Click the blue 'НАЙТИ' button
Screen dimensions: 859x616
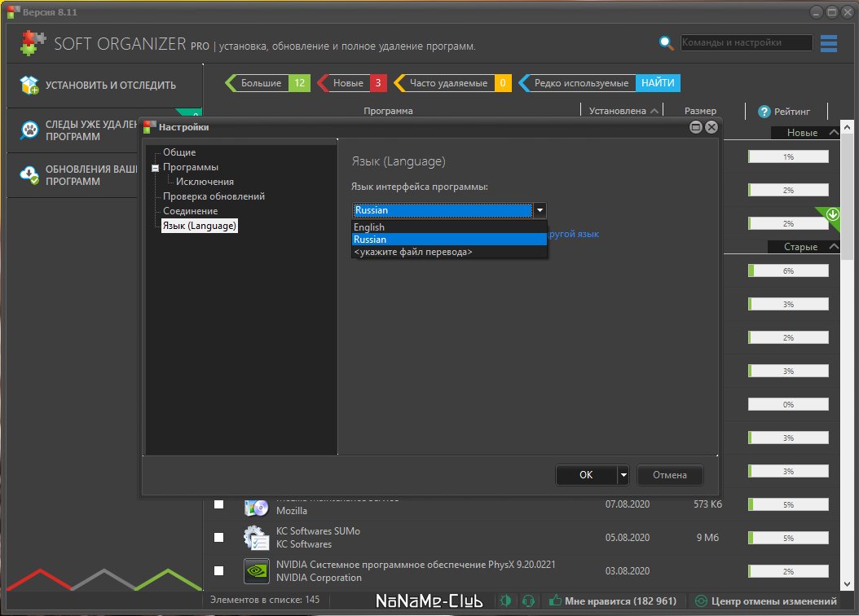(x=657, y=83)
